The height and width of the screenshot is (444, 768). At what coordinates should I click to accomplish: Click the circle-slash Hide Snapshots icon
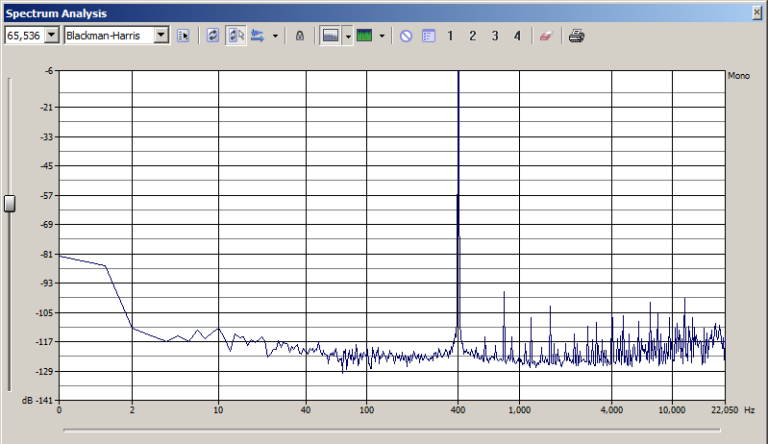tap(406, 36)
